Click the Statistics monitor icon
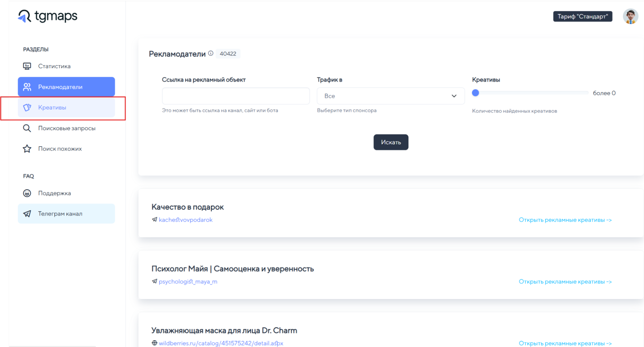Viewport: 644px width, 347px height. click(27, 66)
